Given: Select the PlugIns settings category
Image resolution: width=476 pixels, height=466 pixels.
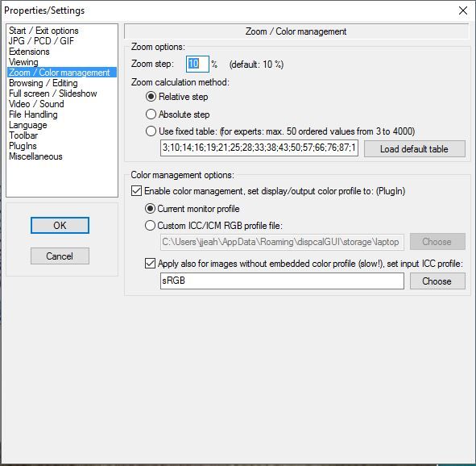Looking at the screenshot, I should click(x=23, y=146).
